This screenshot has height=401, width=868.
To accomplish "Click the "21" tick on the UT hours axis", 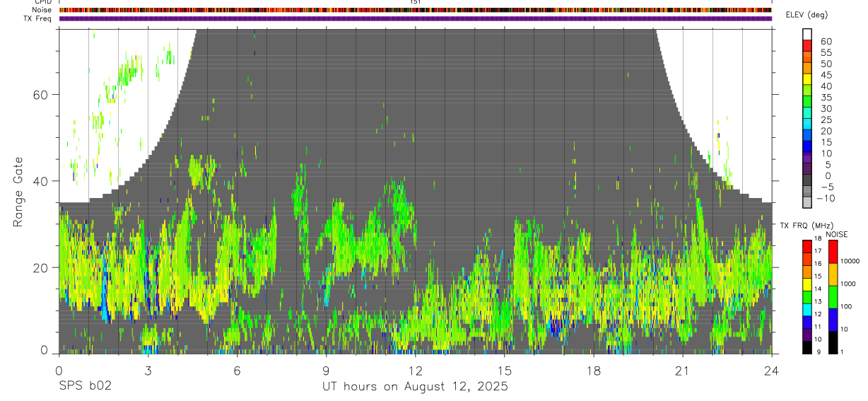I will pyautogui.click(x=683, y=370).
